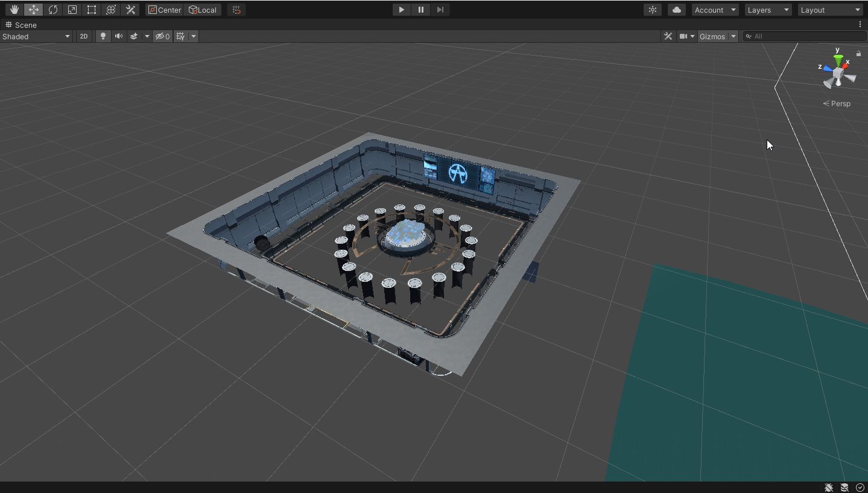This screenshot has width=868, height=493.
Task: Select the combined Move/Rotate/Scale tool
Action: pyautogui.click(x=110, y=9)
